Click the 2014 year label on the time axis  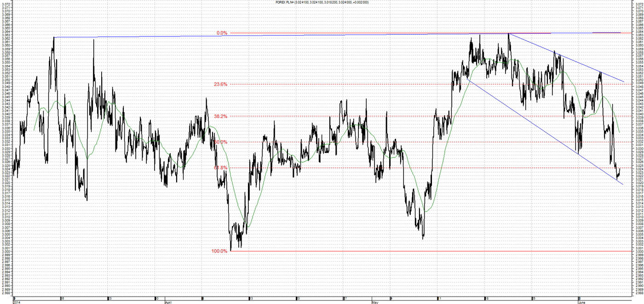tap(17, 302)
